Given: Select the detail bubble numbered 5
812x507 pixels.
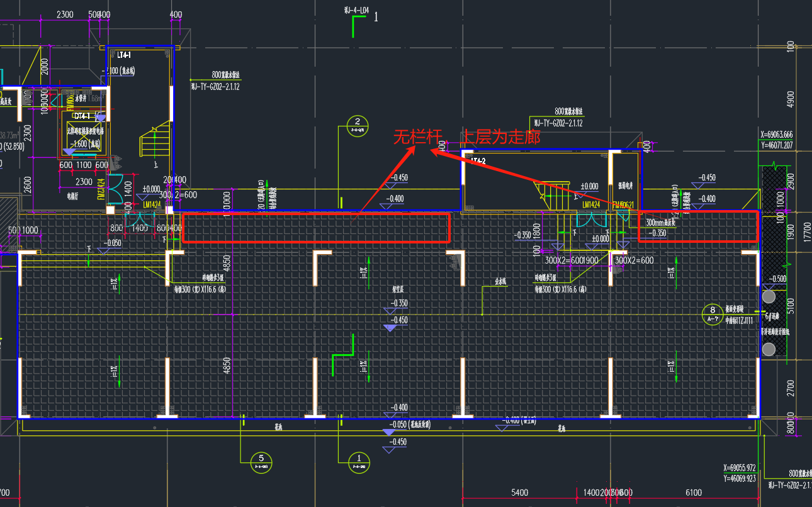Looking at the screenshot, I should (x=261, y=462).
